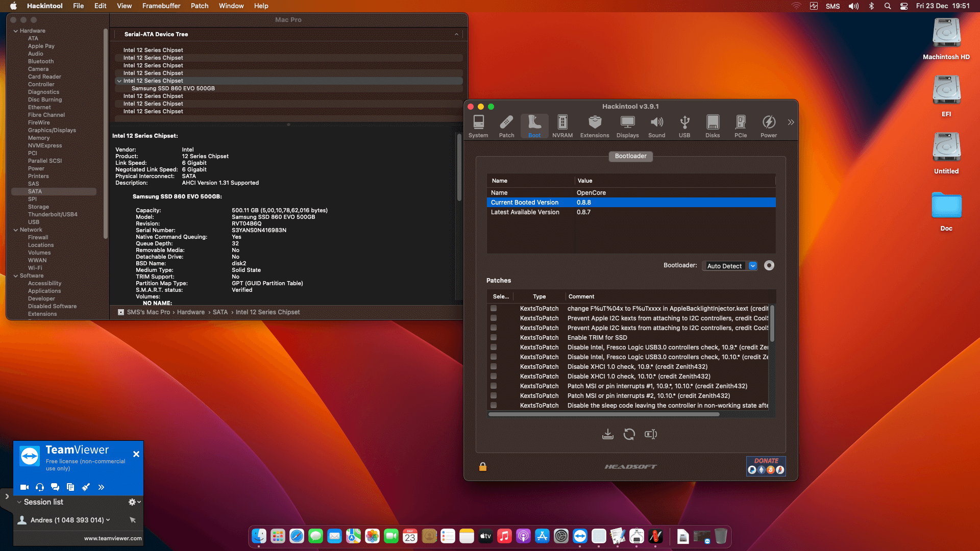
Task: Collapse the Serial-ATA Device Tree header chevron
Action: pyautogui.click(x=456, y=34)
